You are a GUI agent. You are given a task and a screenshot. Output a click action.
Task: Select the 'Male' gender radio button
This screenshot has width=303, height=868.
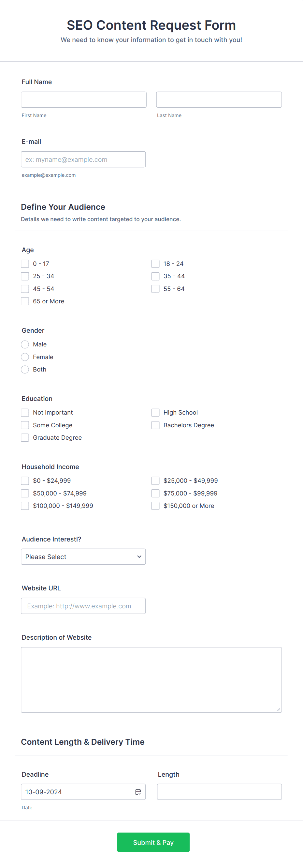[24, 344]
